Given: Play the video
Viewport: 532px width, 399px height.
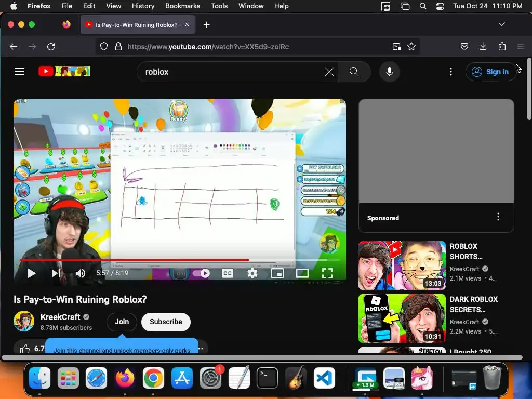Looking at the screenshot, I should pos(32,273).
